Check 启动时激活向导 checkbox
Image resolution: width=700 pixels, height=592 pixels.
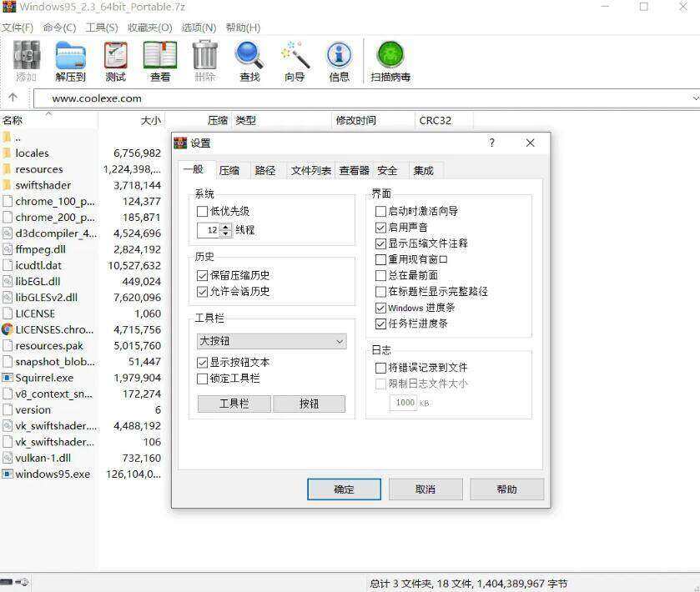click(x=380, y=212)
